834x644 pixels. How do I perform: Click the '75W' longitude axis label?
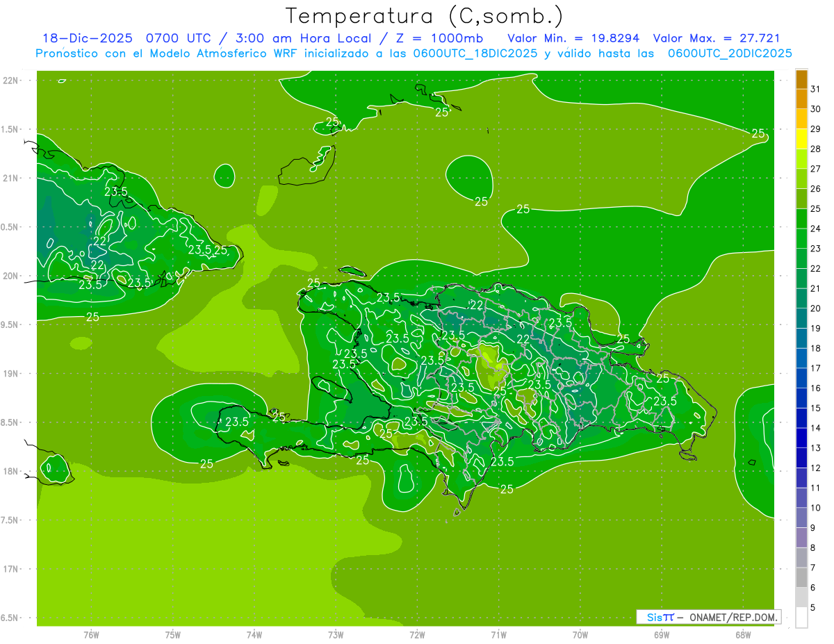[173, 635]
